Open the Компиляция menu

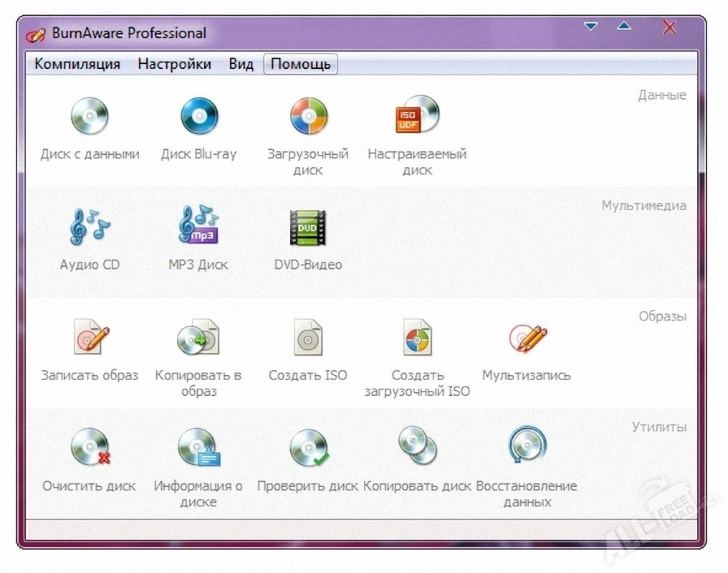77,64
